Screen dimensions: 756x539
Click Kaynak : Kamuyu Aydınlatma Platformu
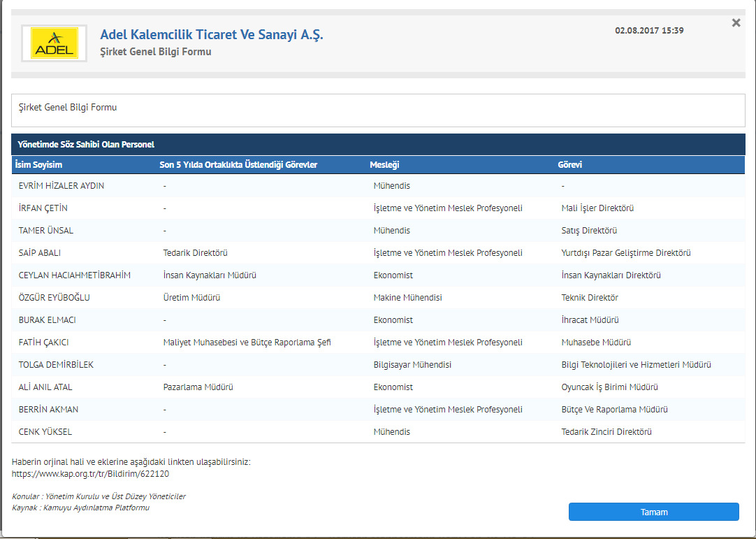[80, 508]
